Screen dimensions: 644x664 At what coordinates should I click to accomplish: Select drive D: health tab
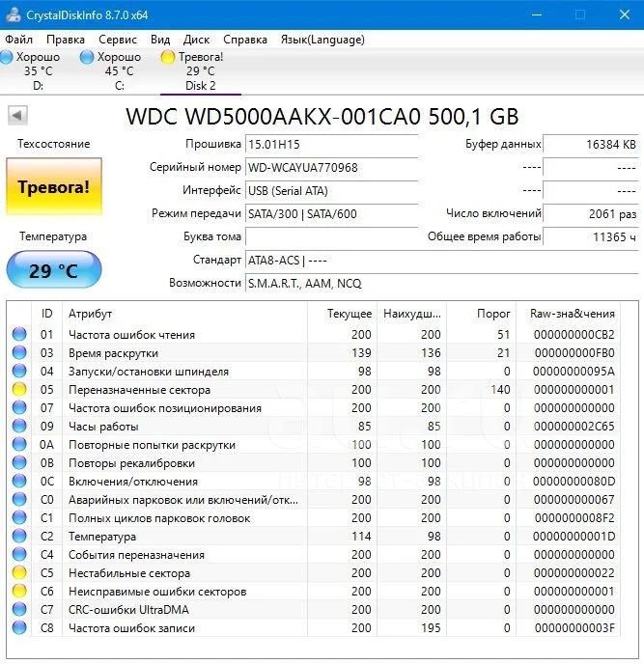pos(34,71)
